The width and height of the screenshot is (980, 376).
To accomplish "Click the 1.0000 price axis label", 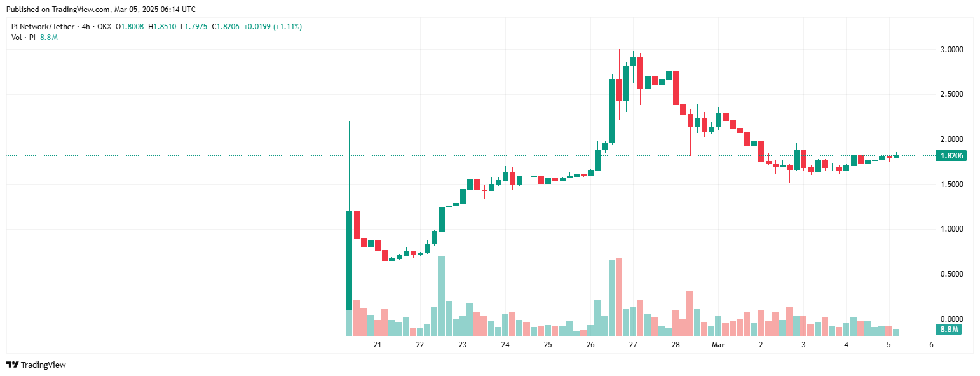I will 951,229.
